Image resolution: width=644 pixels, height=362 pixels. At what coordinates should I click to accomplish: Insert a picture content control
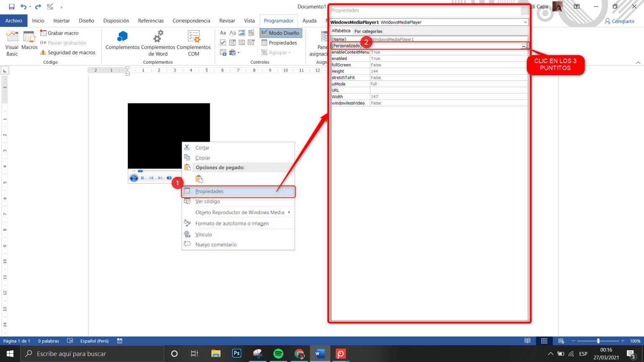(242, 33)
